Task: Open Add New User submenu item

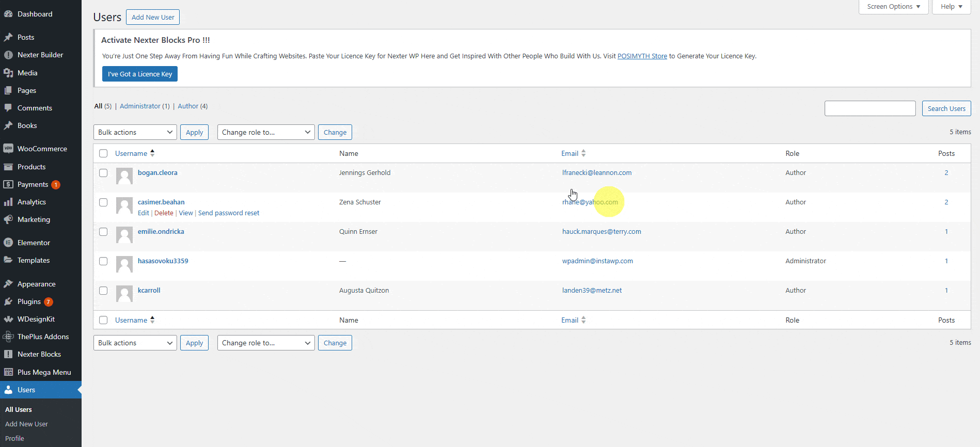Action: [26, 424]
